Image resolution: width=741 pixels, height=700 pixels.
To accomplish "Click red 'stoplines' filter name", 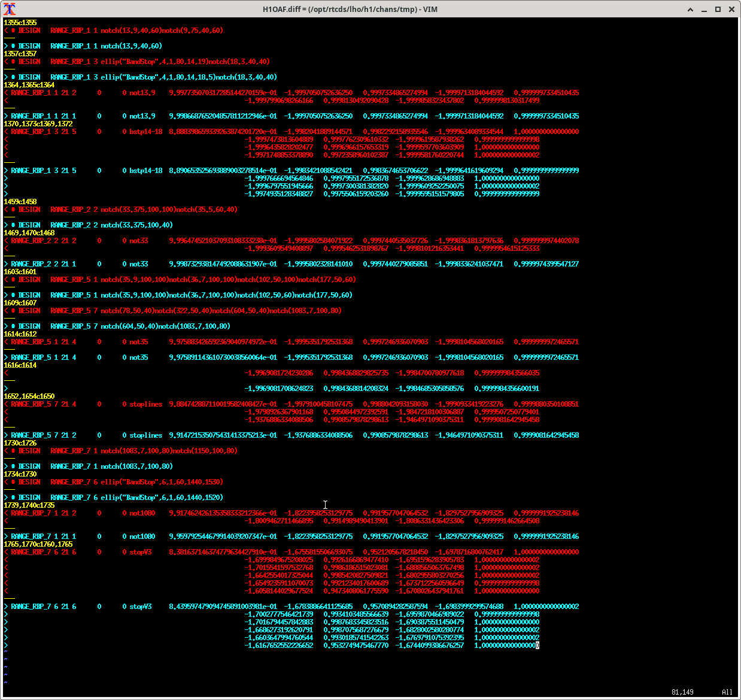I will click(x=146, y=404).
